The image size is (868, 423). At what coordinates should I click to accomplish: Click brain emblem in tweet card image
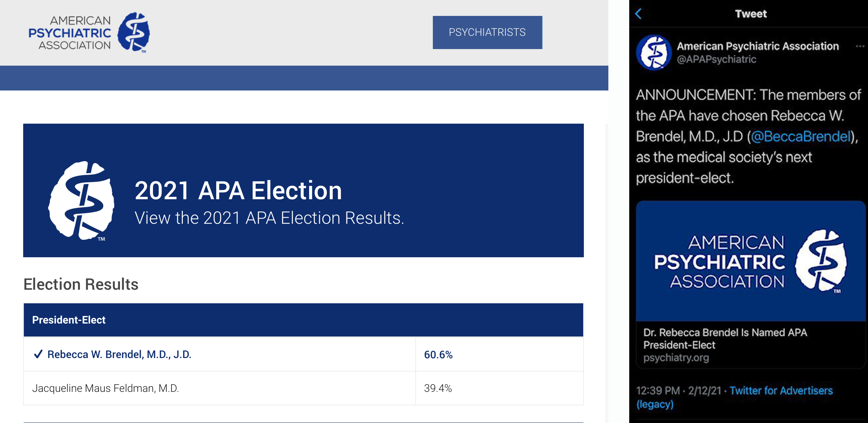[x=821, y=261]
